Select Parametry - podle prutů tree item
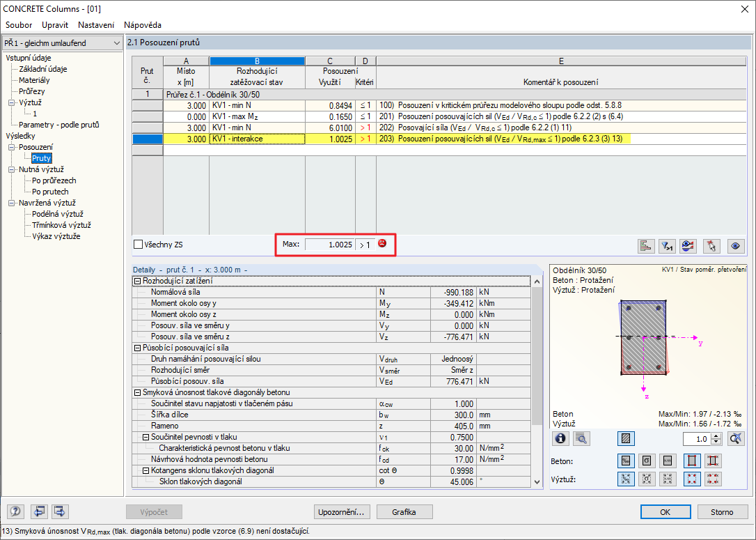 pyautogui.click(x=58, y=125)
